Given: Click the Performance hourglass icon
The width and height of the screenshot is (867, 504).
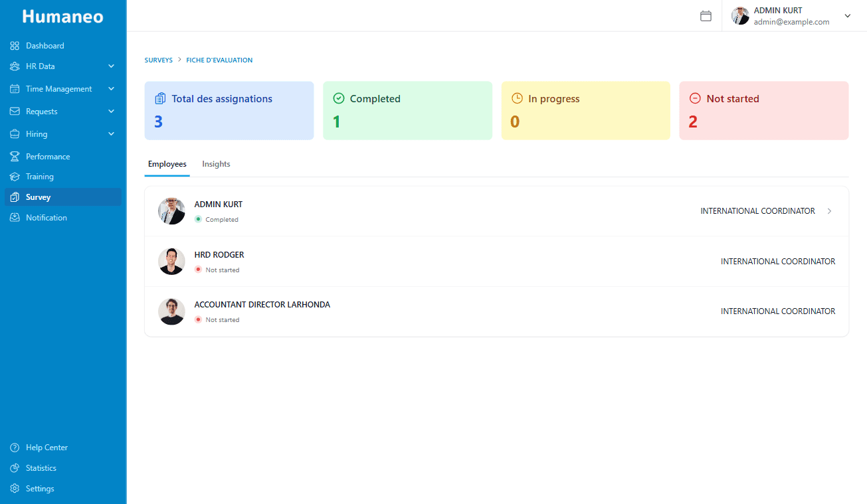Looking at the screenshot, I should pyautogui.click(x=15, y=157).
